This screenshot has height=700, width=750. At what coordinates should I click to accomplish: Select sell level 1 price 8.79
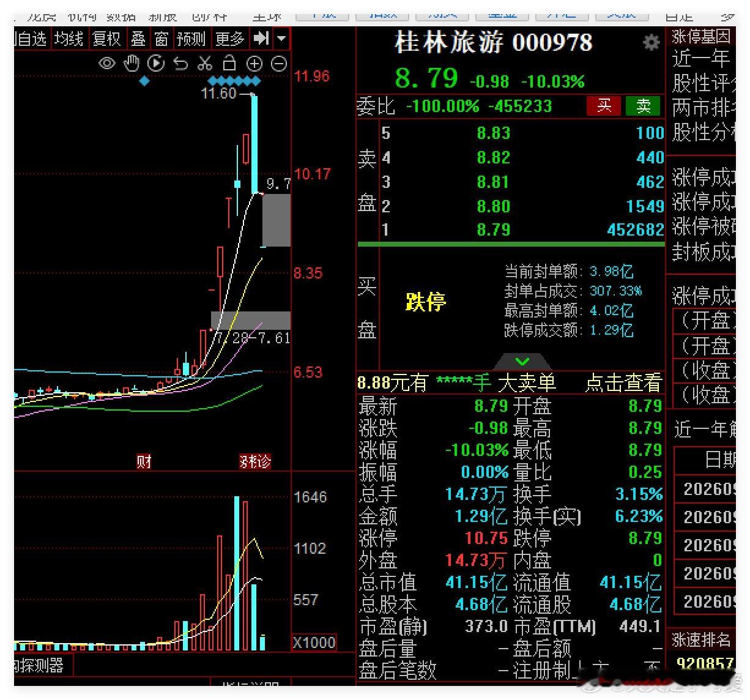click(x=493, y=230)
